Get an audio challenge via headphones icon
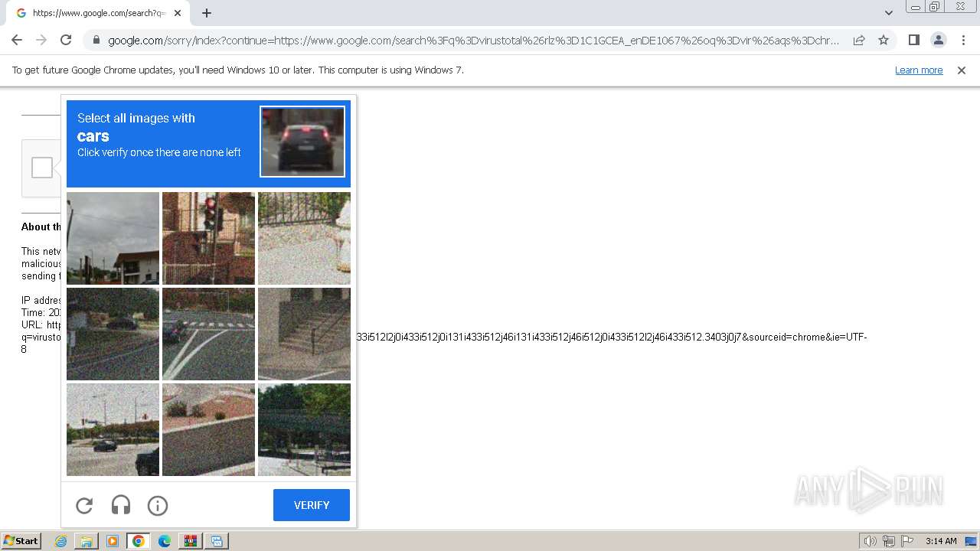Image resolution: width=980 pixels, height=551 pixels. click(121, 505)
